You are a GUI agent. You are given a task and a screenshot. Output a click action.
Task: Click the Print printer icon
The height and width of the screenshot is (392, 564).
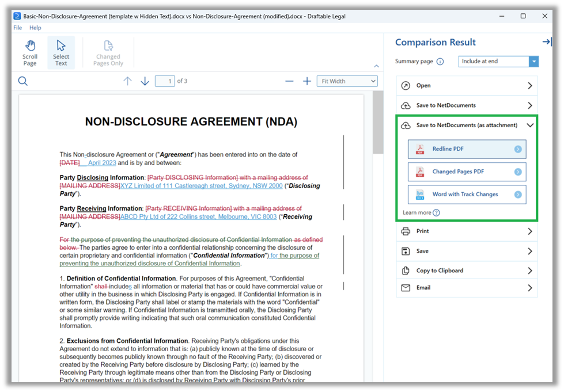click(x=406, y=231)
